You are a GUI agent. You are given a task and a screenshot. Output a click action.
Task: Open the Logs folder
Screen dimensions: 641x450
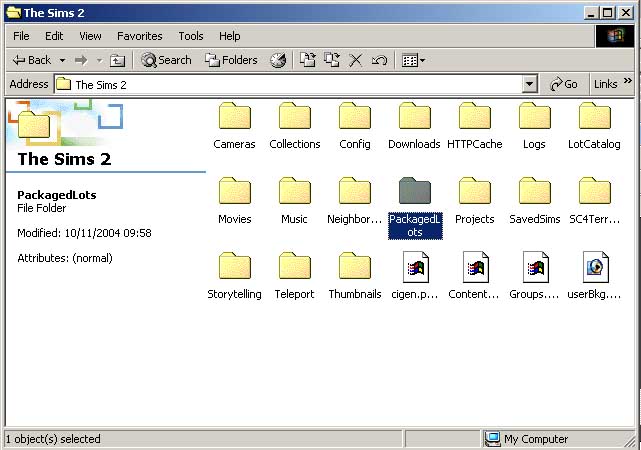pyautogui.click(x=534, y=126)
